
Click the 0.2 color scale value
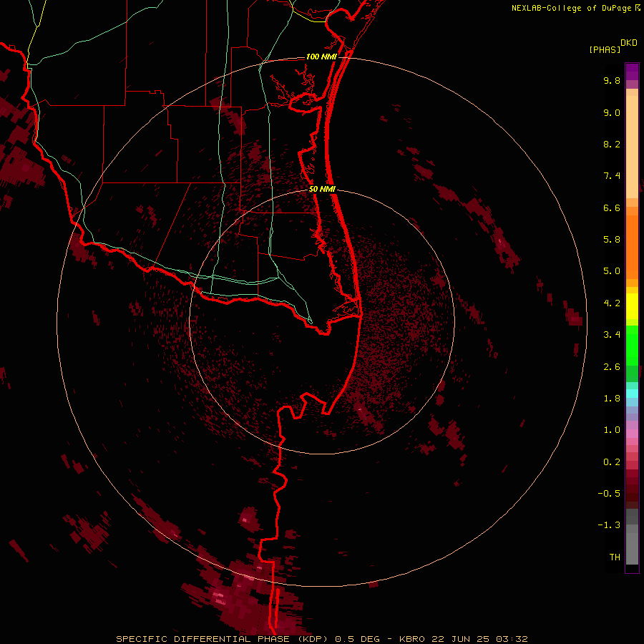pos(612,462)
